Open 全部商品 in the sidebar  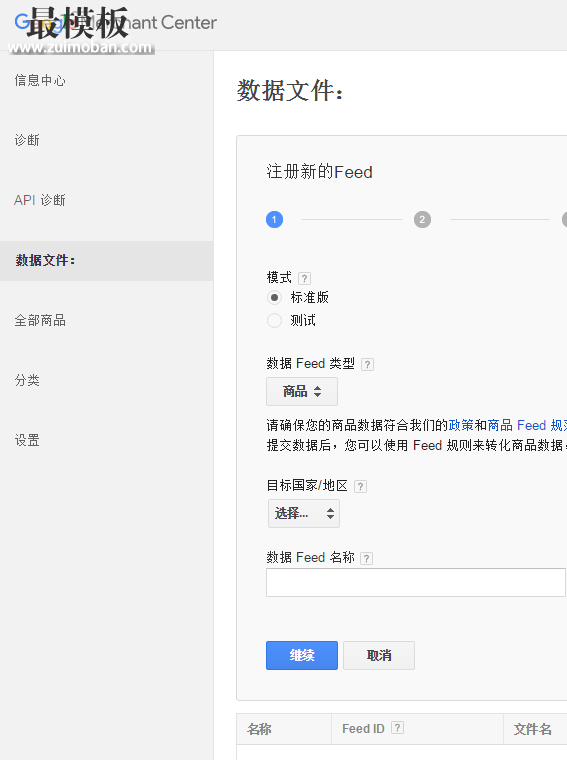coord(40,320)
